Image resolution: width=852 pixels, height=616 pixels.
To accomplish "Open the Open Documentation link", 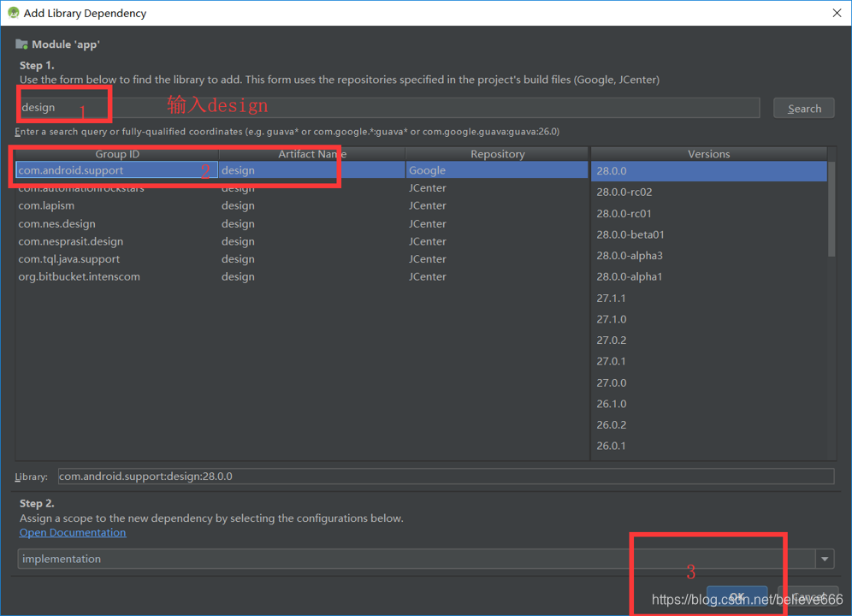I will pos(73,533).
